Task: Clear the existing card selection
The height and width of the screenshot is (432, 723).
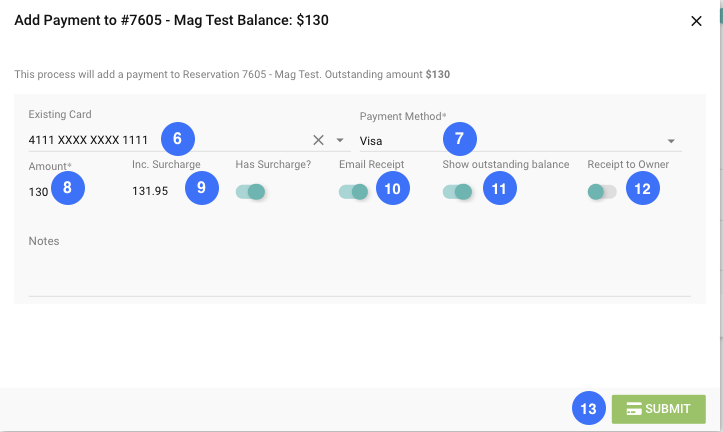Action: pos(319,140)
